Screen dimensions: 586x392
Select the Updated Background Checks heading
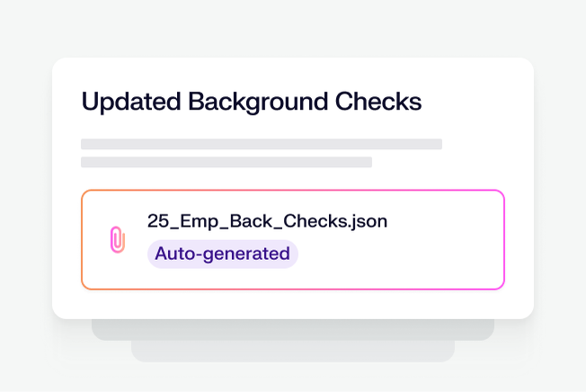[x=252, y=102]
